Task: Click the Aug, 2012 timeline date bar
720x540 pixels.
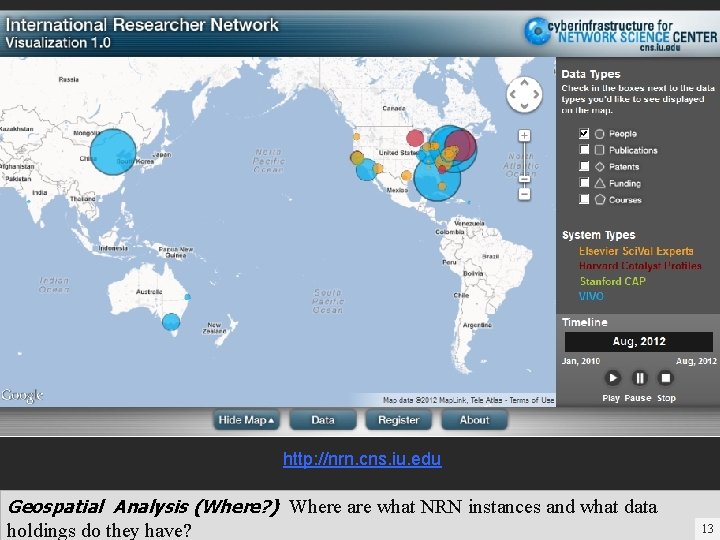Action: coord(639,342)
